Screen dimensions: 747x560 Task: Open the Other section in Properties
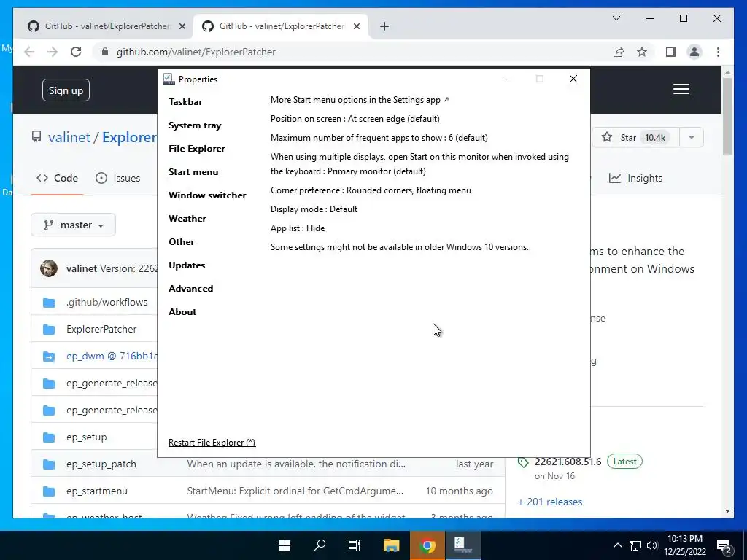pyautogui.click(x=182, y=242)
